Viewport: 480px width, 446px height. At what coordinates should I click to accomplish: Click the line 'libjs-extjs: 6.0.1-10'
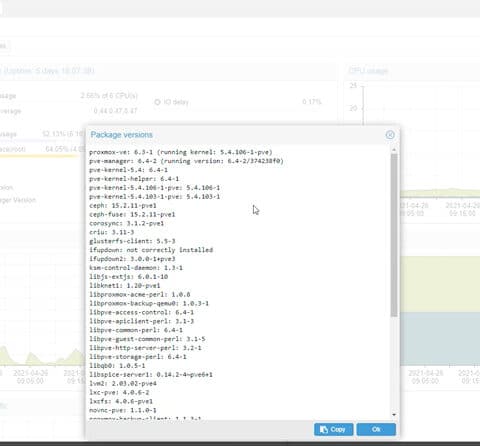128,277
